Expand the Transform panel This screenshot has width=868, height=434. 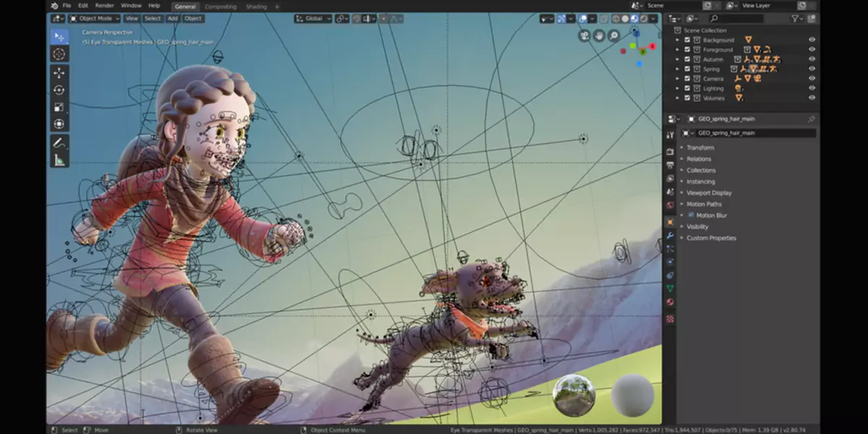pyautogui.click(x=701, y=148)
